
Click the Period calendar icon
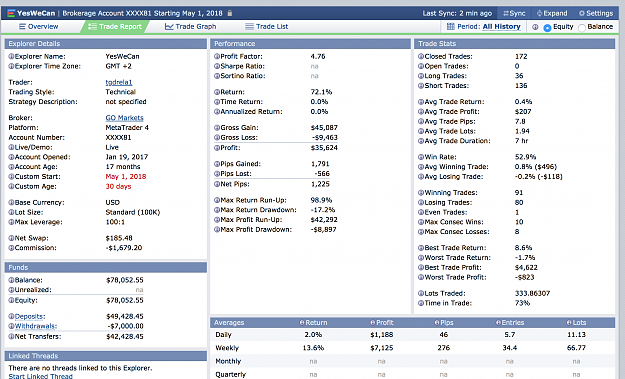tap(450, 27)
